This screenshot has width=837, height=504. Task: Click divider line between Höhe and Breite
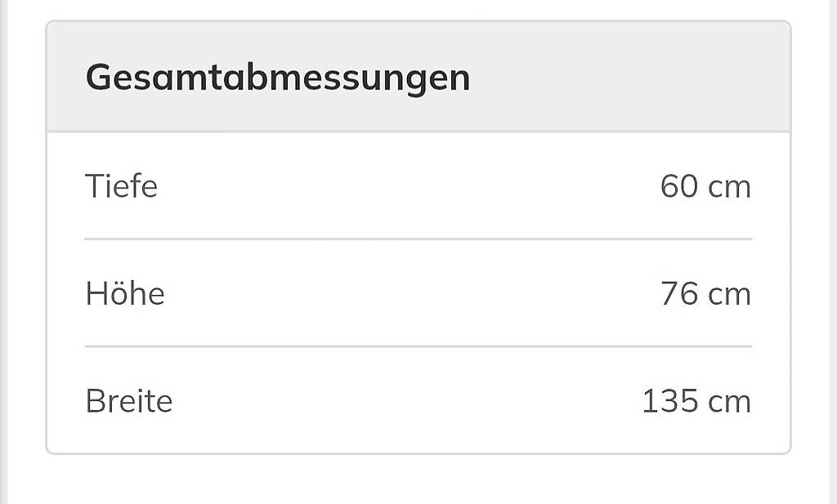pyautogui.click(x=418, y=346)
